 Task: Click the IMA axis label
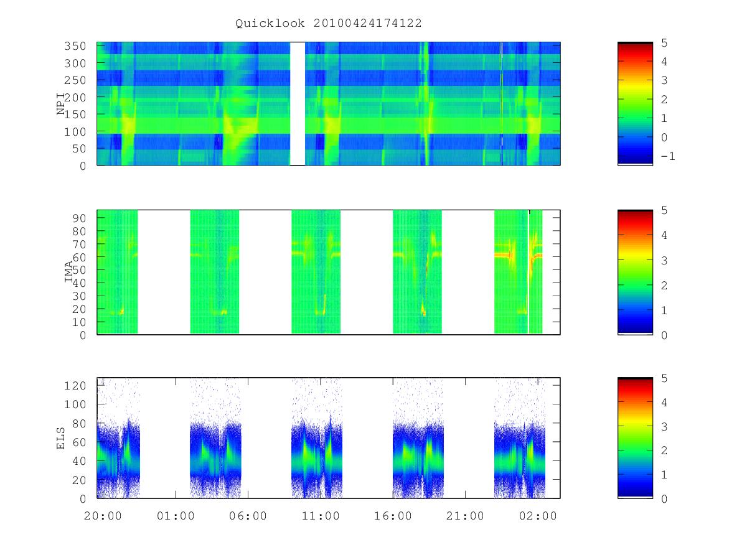(68, 273)
